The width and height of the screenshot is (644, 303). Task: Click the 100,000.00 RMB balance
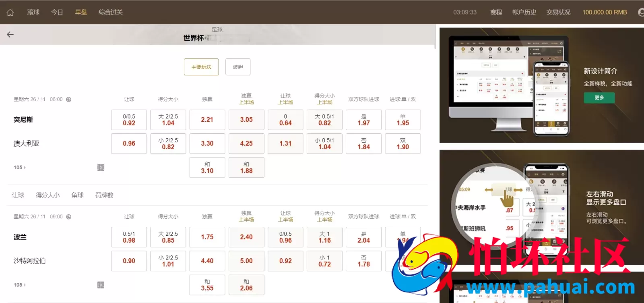tap(605, 12)
